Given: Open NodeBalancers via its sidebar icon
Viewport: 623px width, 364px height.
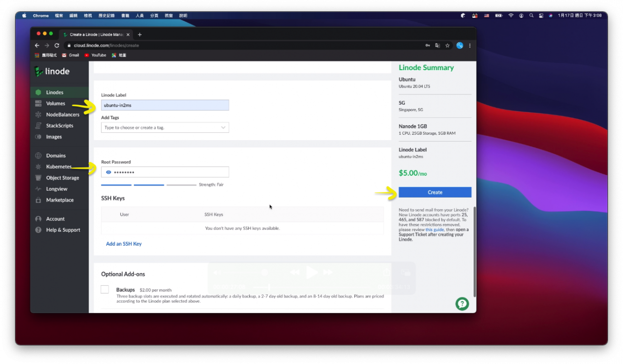Looking at the screenshot, I should [38, 115].
